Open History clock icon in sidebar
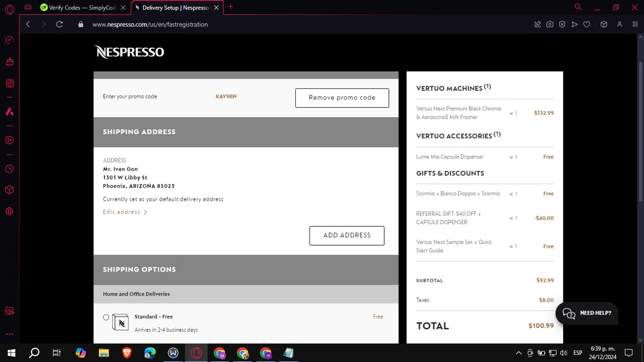The image size is (644, 362). 9,169
